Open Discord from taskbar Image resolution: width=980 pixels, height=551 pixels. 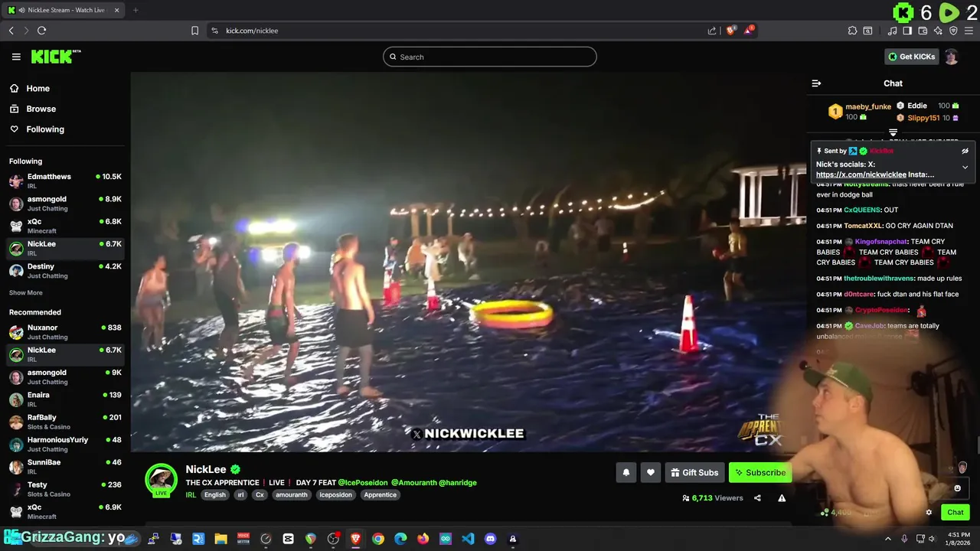(490, 539)
